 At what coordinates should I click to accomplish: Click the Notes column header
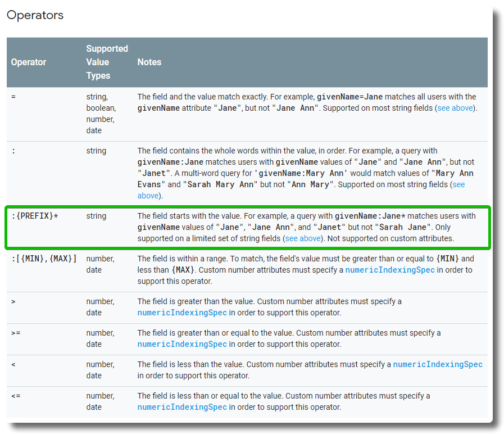pos(149,62)
